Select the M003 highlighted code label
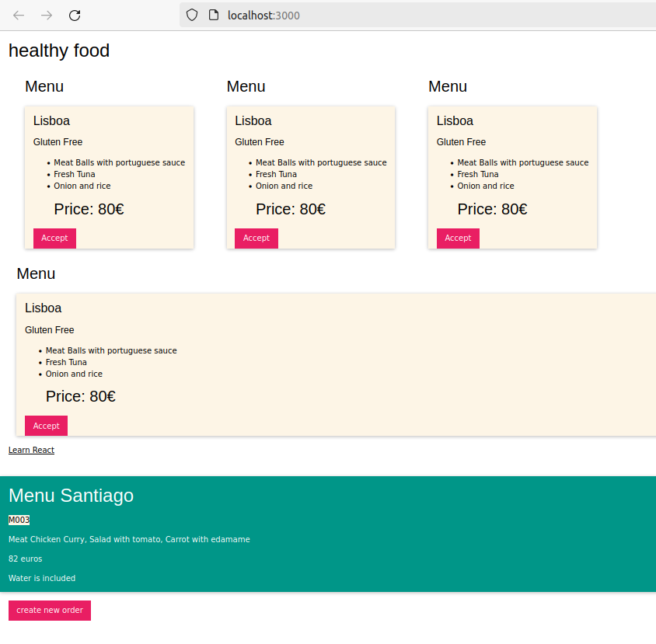This screenshot has width=656, height=644. [x=19, y=520]
